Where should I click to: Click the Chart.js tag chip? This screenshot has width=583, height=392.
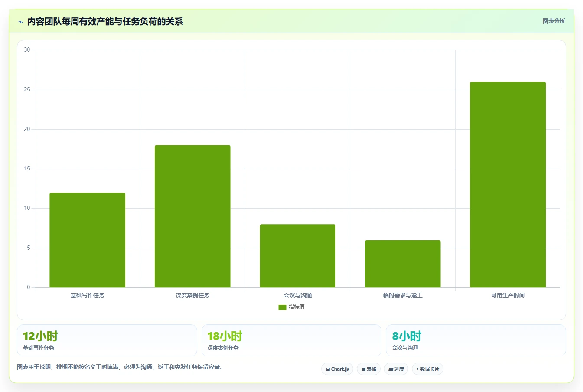[337, 369]
